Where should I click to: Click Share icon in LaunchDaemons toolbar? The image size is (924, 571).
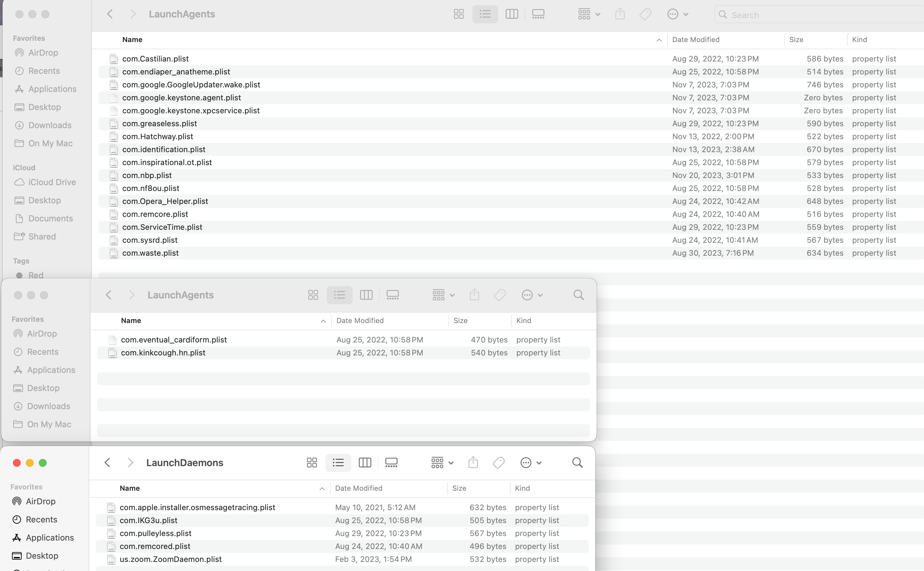473,463
